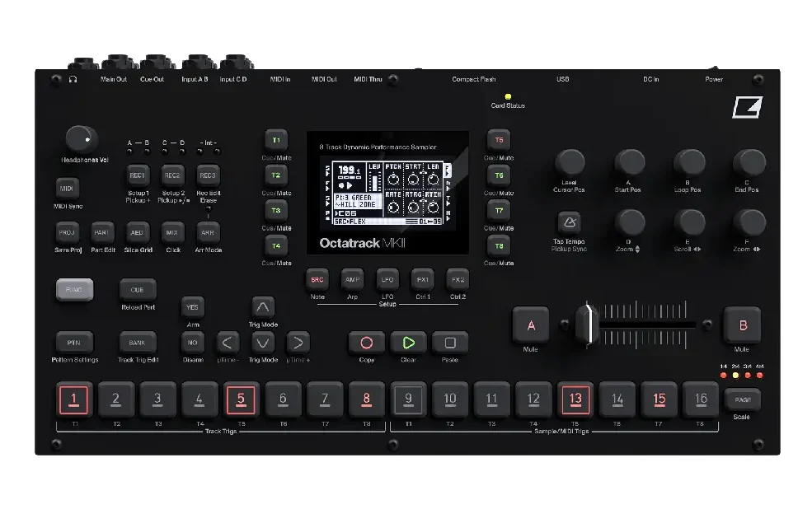Click the Headphones Vol knob
Viewport: 812px width, 523px height.
coord(82,139)
